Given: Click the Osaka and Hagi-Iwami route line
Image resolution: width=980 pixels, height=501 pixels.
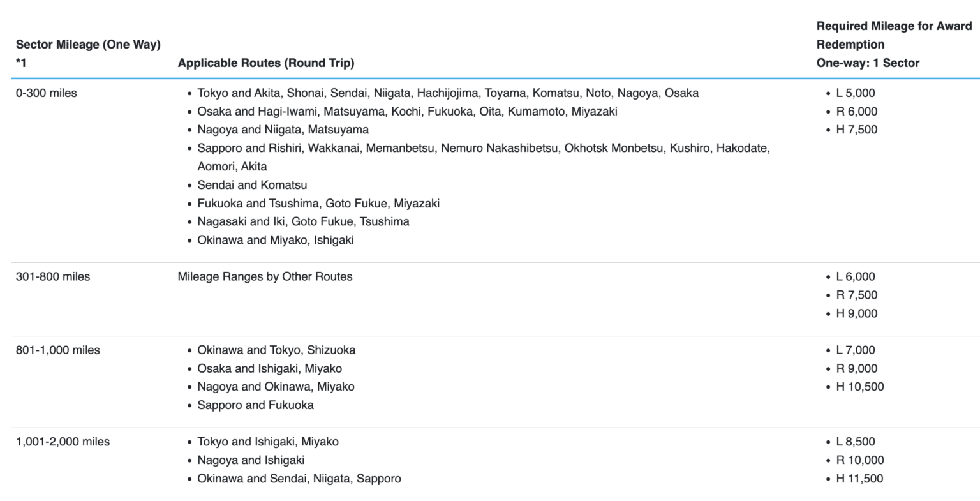Looking at the screenshot, I should [x=407, y=112].
